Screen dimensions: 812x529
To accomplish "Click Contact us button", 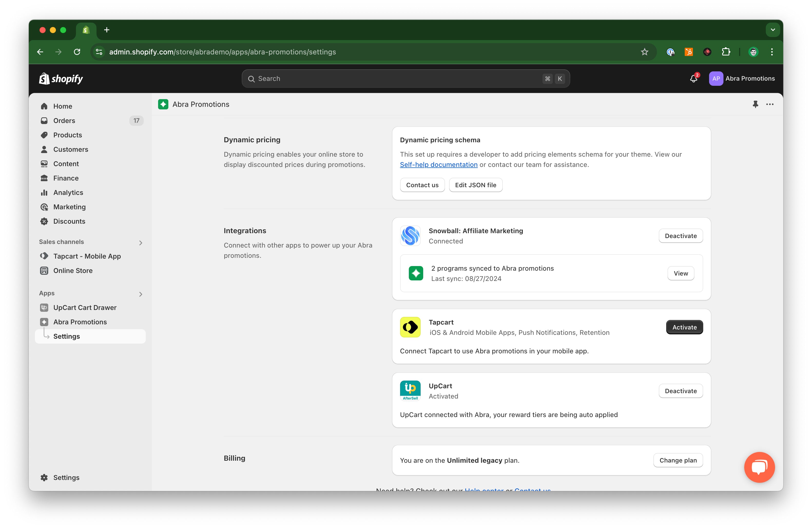I will click(422, 185).
